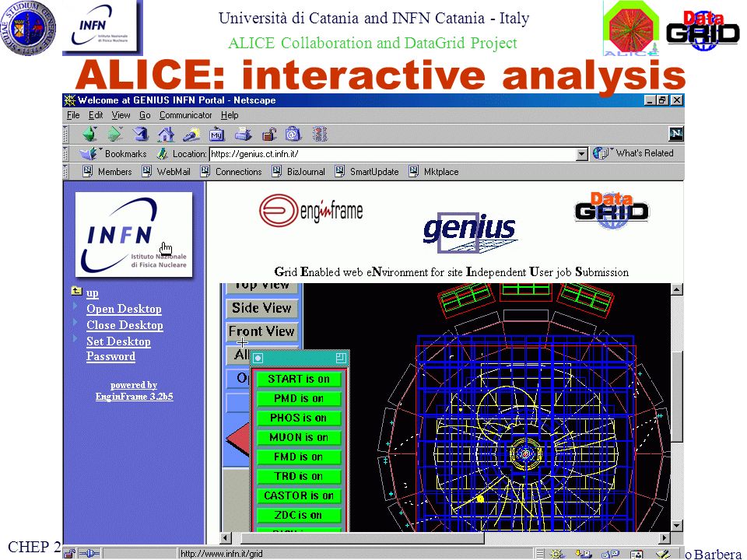This screenshot has height=560, width=747.
Task: Click the Shop toolbar icon
Action: pyautogui.click(x=293, y=135)
